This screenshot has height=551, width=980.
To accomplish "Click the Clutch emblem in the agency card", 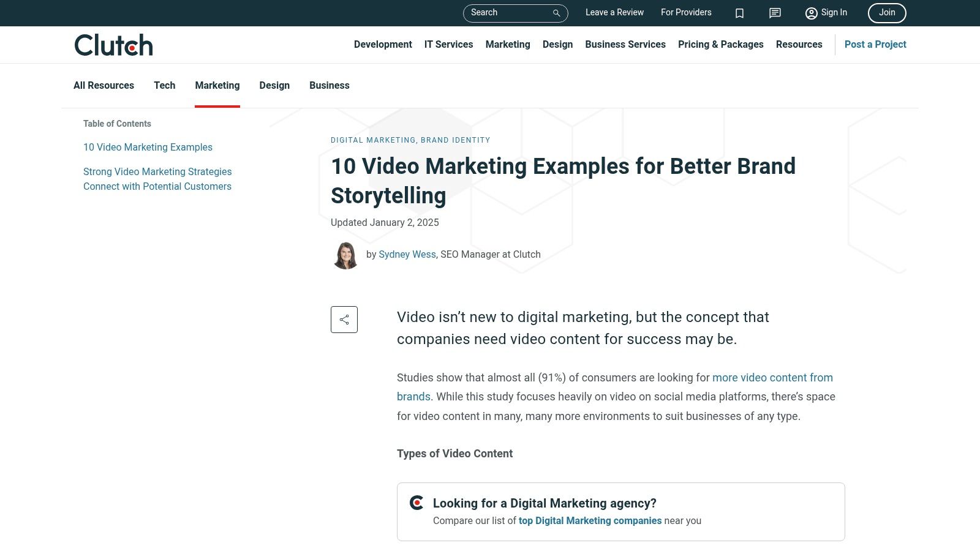I will pos(417,503).
